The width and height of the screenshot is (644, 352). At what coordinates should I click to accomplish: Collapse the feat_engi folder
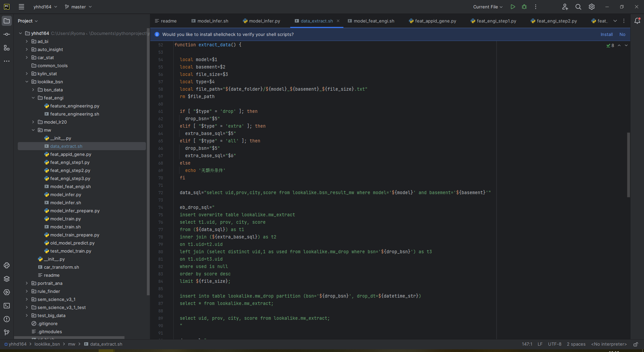pos(33,98)
